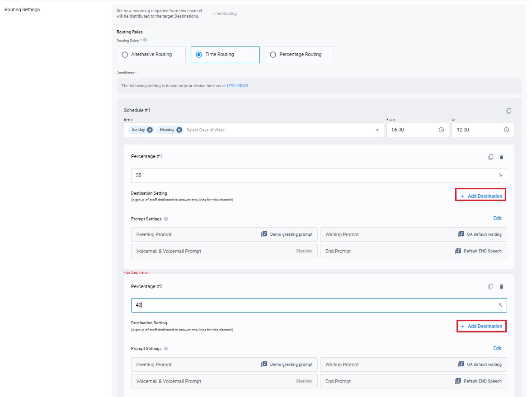Open the To time clock picker
The image size is (532, 397).
506,130
